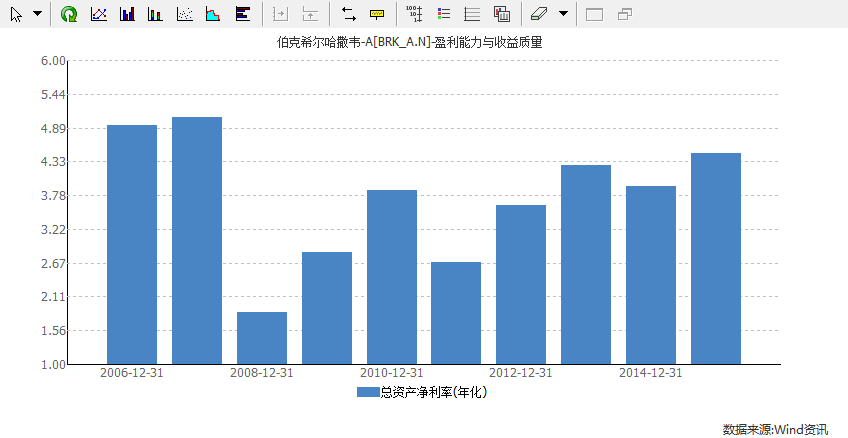Click the y-axis value 1.00
This screenshot has width=848, height=438.
coord(53,364)
